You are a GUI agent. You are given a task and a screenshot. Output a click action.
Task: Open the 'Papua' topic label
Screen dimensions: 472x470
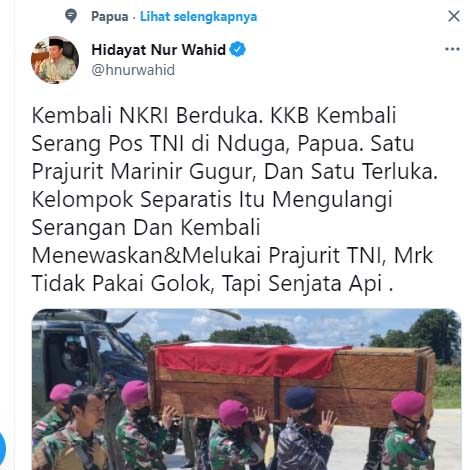110,16
